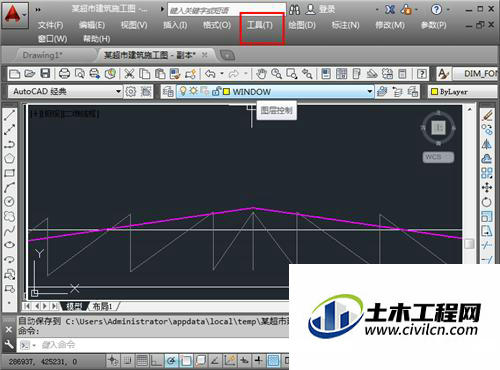The width and height of the screenshot is (500, 370).
Task: Select the Polygon draw tool
Action: pos(9,158)
